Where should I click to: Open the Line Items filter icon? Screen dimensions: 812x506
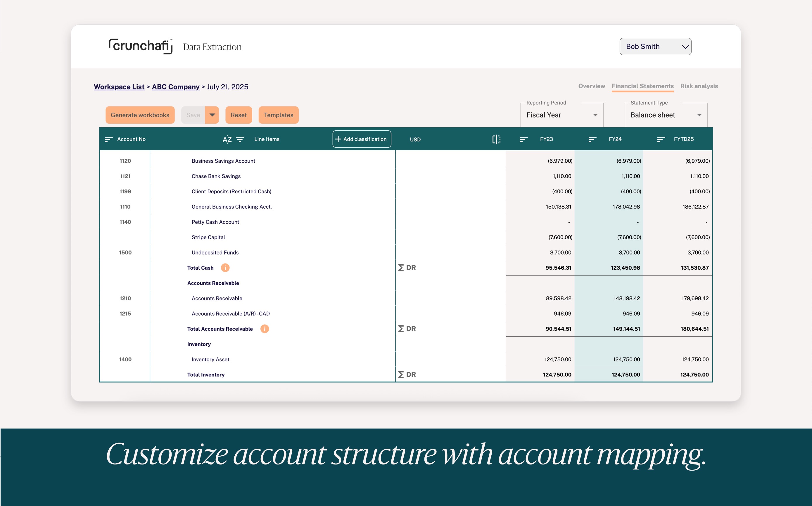pos(240,139)
